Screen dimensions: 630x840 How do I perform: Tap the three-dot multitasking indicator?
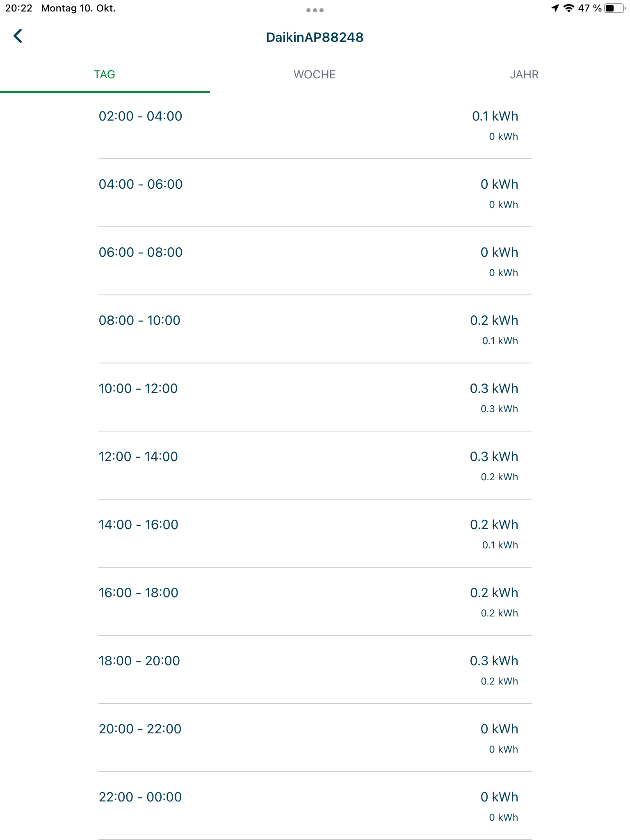coord(315,10)
